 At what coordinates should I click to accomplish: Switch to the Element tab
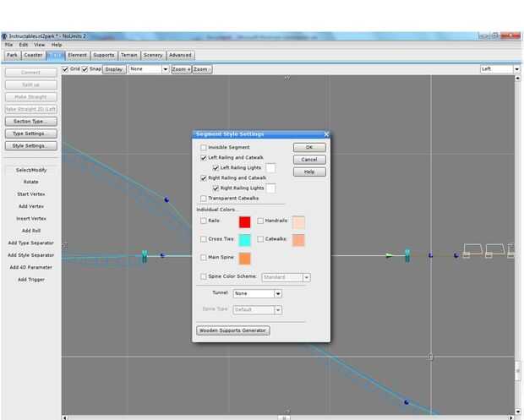77,55
